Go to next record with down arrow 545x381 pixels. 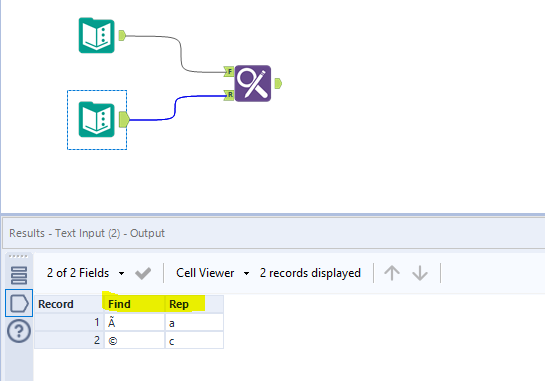420,273
